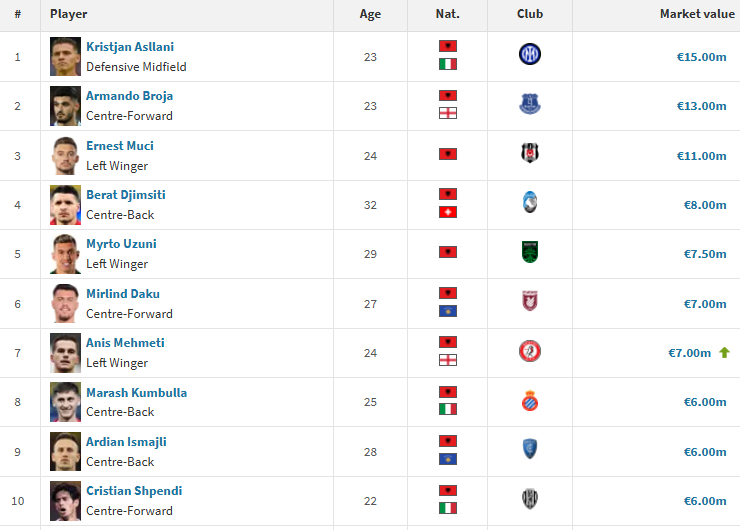Open Myrto Uzuni's player page

(121, 244)
